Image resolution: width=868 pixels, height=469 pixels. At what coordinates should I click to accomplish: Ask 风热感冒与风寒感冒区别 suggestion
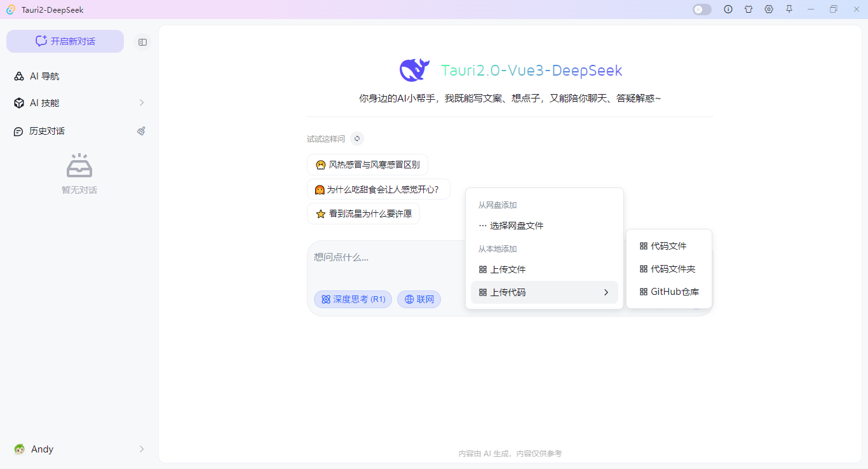[x=367, y=165]
